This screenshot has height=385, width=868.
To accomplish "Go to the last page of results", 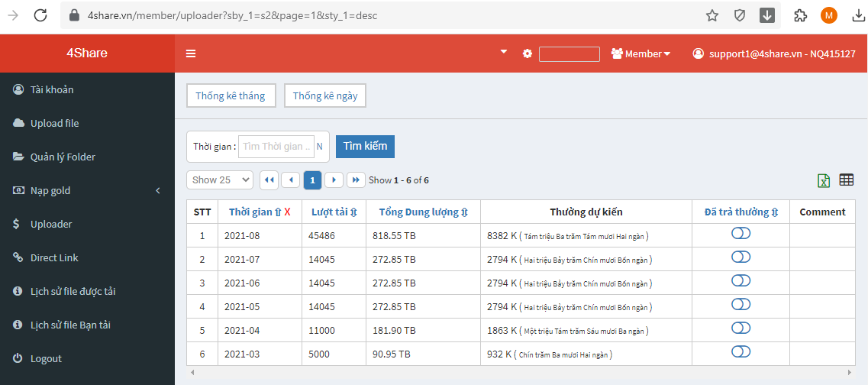I will point(356,180).
